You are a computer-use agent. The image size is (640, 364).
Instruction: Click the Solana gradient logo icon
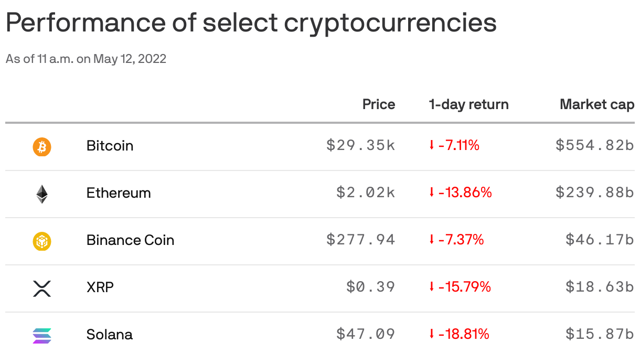click(42, 336)
